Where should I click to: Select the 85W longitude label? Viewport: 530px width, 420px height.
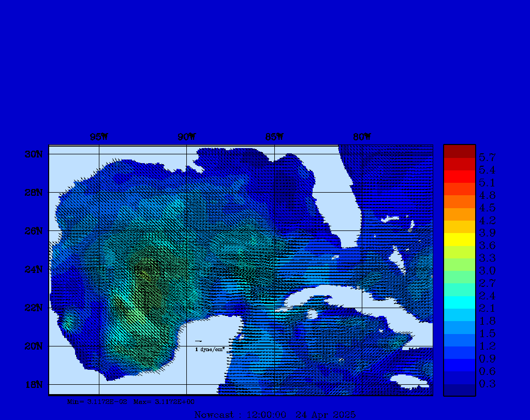(274, 137)
